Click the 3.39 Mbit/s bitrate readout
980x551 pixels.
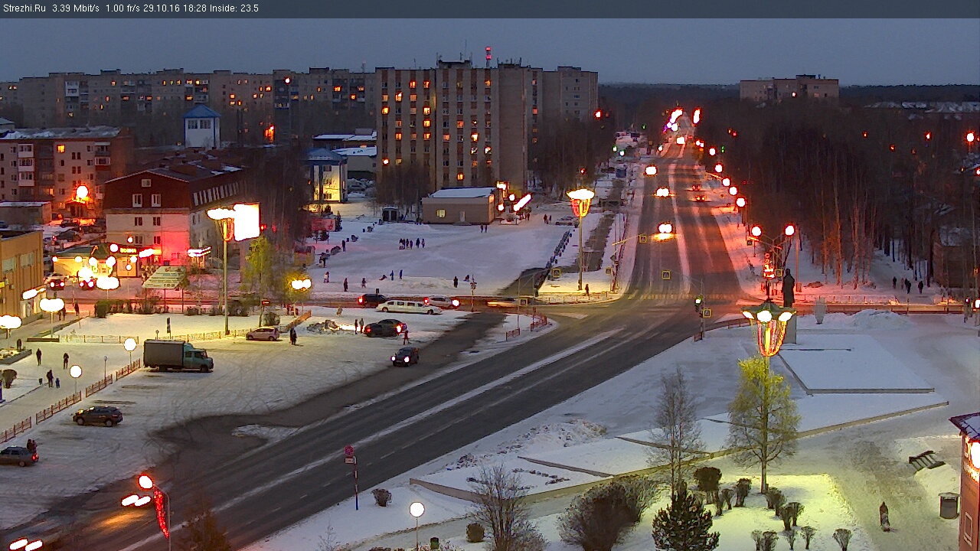(x=76, y=8)
